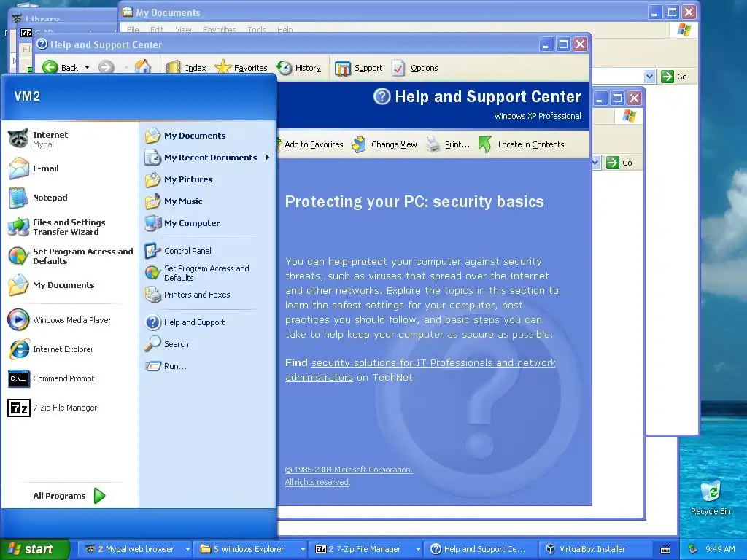Open Options in Help and Support Center
The height and width of the screenshot is (560, 747).
pyautogui.click(x=414, y=68)
